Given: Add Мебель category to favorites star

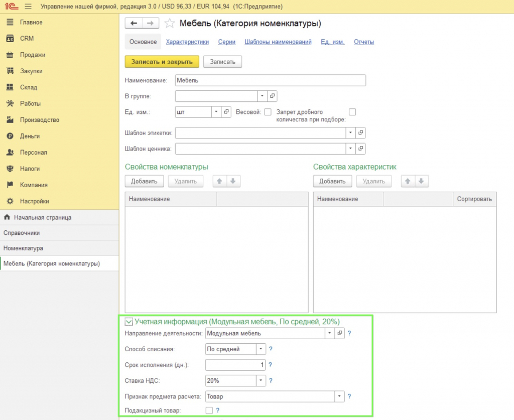Looking at the screenshot, I should [x=170, y=23].
